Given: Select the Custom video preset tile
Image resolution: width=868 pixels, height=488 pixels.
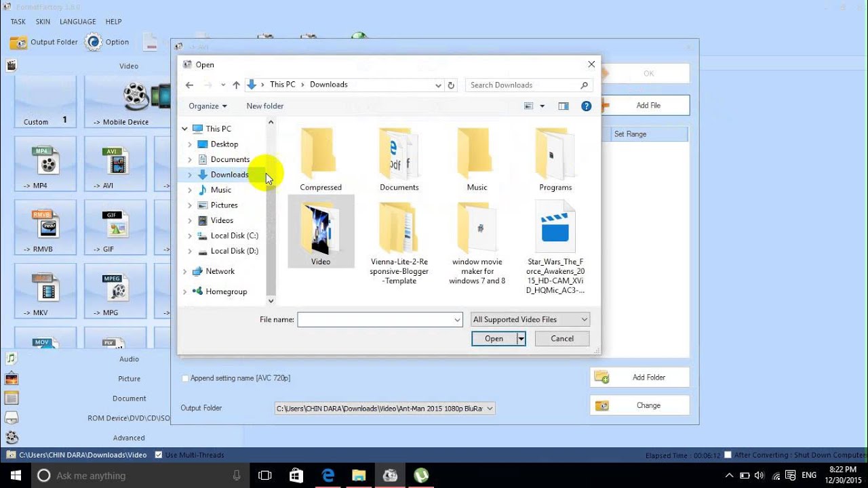Looking at the screenshot, I should pos(45,102).
